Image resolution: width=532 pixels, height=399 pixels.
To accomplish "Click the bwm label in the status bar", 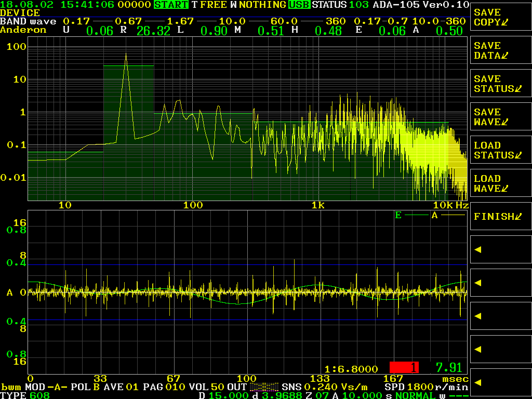I will [x=11, y=387].
